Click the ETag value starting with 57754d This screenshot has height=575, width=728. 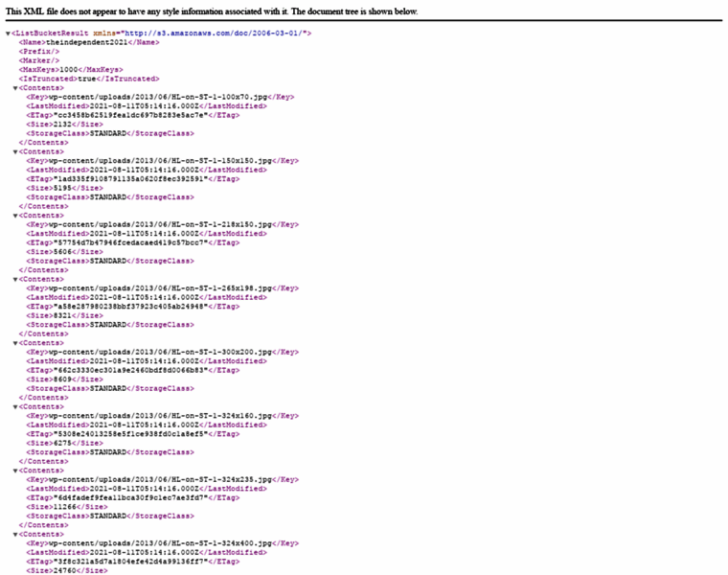pos(130,242)
